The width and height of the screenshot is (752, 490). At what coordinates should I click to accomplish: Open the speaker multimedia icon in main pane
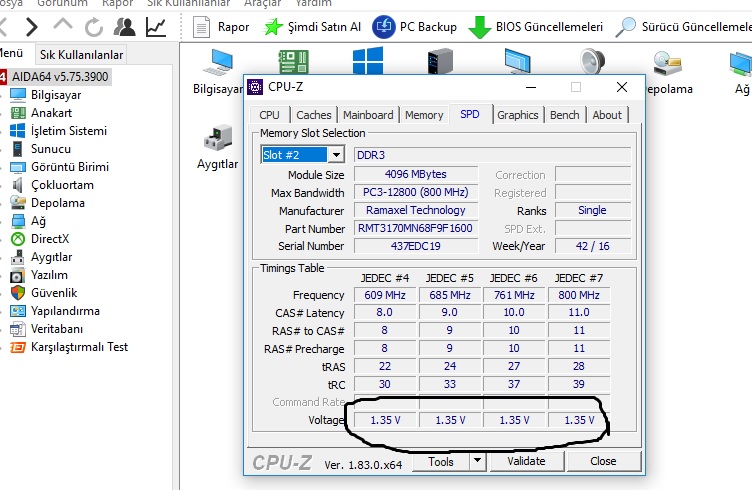point(592,61)
